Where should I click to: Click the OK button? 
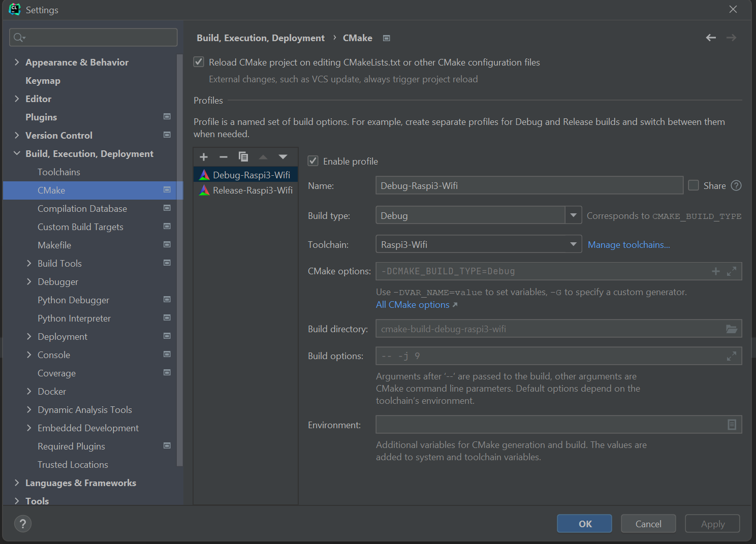point(584,524)
